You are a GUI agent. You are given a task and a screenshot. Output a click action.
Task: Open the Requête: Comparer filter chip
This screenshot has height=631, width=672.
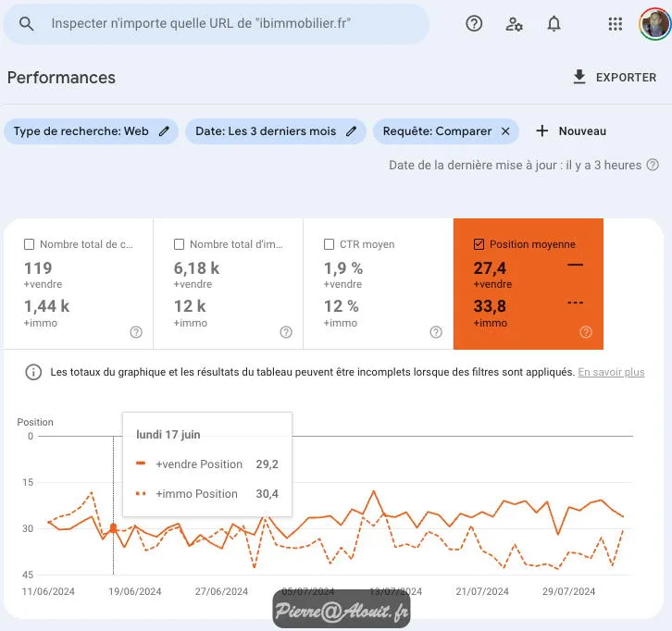437,131
